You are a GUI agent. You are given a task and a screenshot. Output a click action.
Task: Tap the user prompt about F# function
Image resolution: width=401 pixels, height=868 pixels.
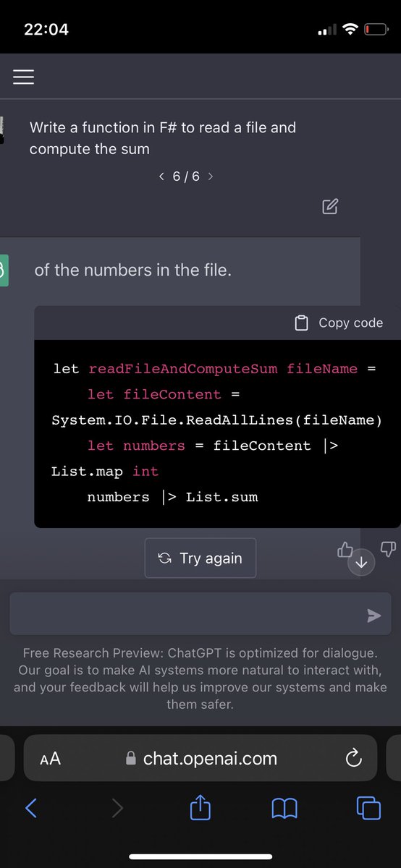[163, 138]
